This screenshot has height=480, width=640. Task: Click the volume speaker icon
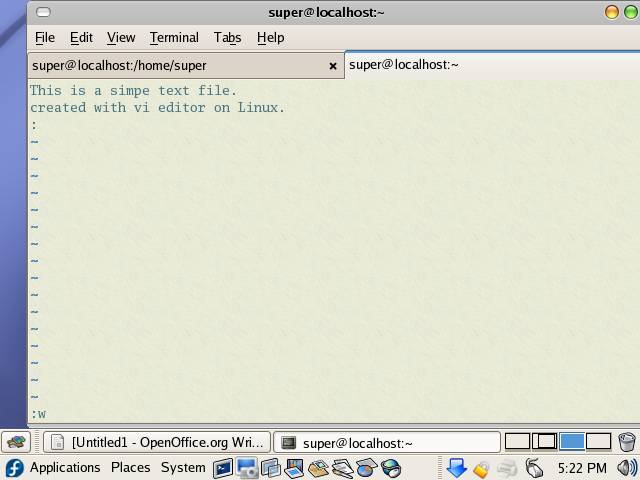pyautogui.click(x=627, y=467)
